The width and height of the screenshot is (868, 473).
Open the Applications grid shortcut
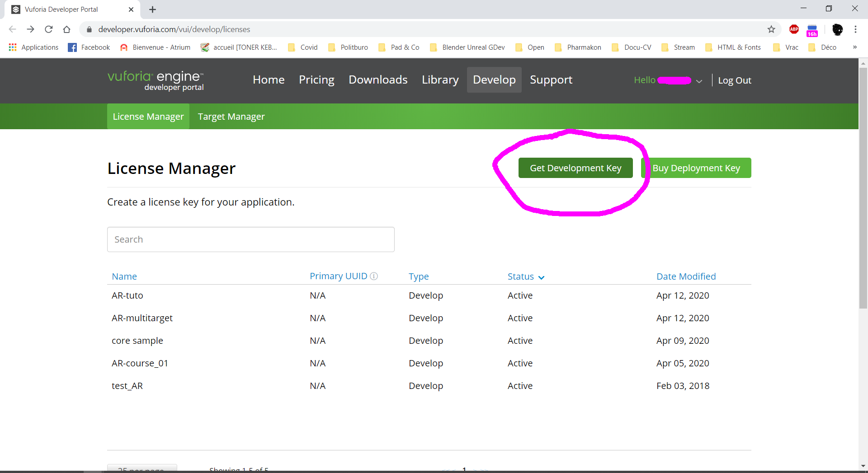pyautogui.click(x=33, y=47)
